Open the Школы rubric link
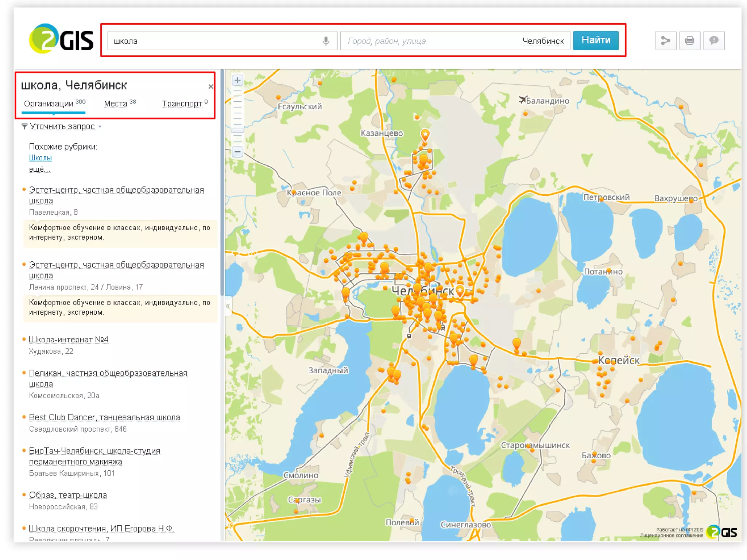747x560 pixels. pos(40,158)
